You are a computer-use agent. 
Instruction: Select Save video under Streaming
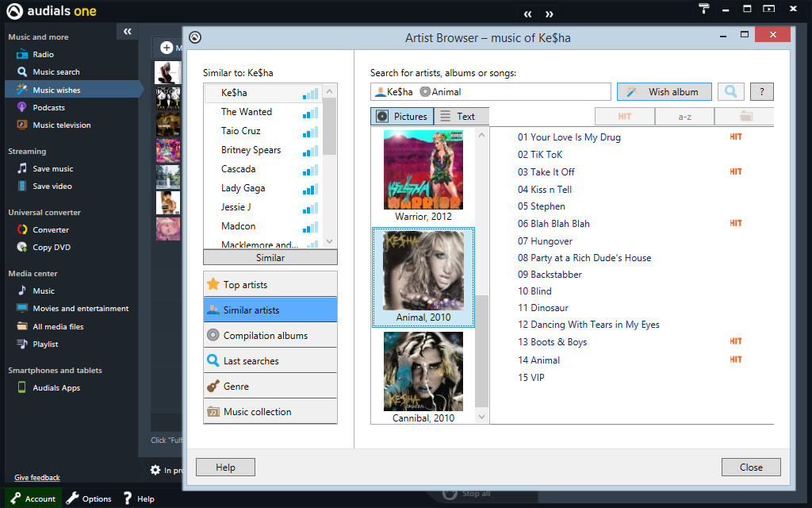(55, 186)
